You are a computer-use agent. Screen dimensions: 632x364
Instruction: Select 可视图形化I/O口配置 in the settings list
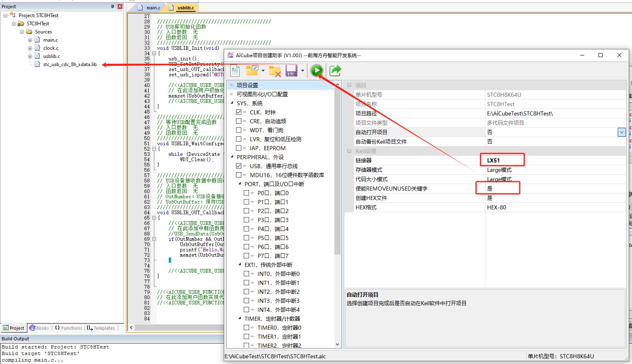[x=262, y=94]
